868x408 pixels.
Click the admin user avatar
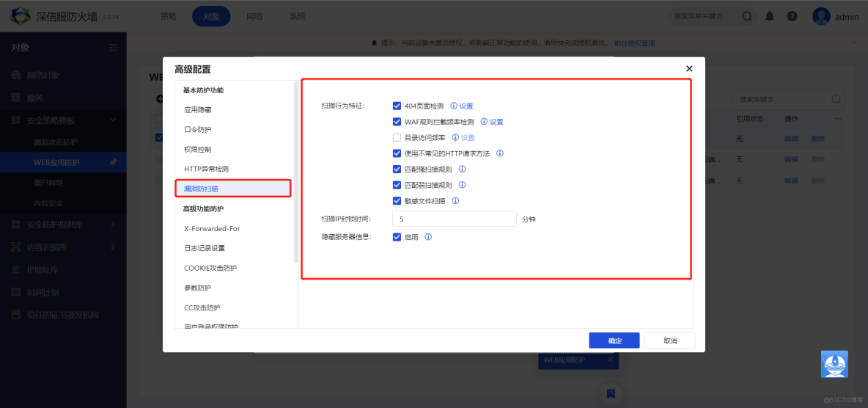821,16
